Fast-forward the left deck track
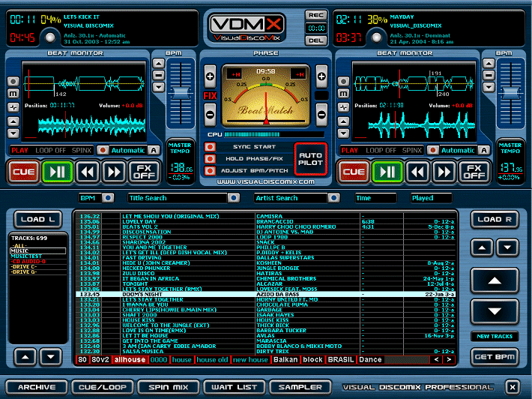This screenshot has height=399, width=532. [x=115, y=172]
